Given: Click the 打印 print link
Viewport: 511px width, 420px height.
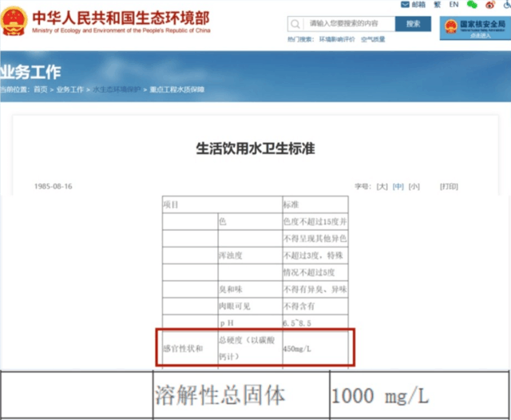Looking at the screenshot, I should (449, 186).
